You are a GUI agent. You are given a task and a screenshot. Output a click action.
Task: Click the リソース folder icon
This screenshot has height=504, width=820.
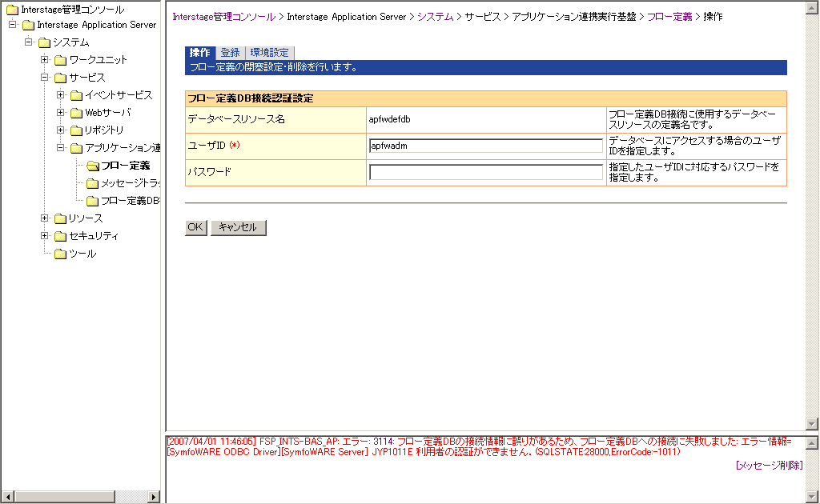[61, 218]
